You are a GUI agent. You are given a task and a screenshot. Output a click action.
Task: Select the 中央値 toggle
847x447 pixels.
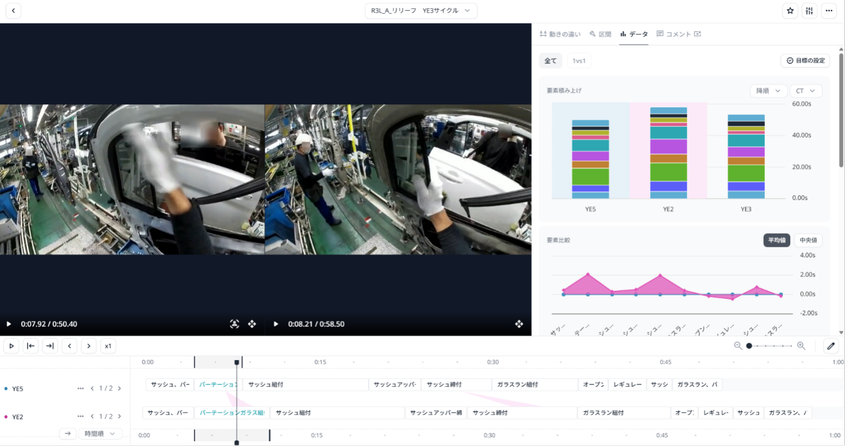pyautogui.click(x=808, y=240)
